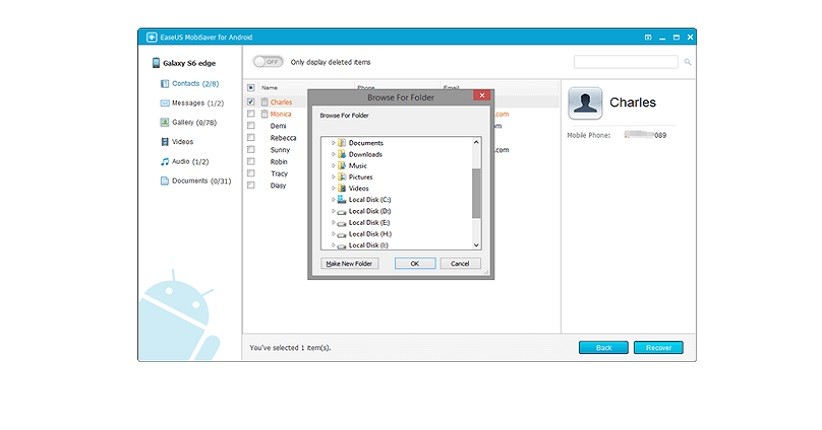
Task: Check the Demi contact checkbox
Action: [x=251, y=126]
